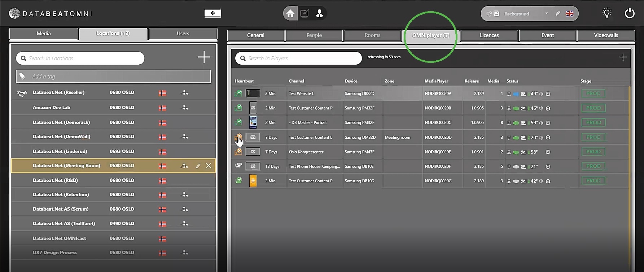
Task: Go to the Home view icon
Action: point(290,13)
